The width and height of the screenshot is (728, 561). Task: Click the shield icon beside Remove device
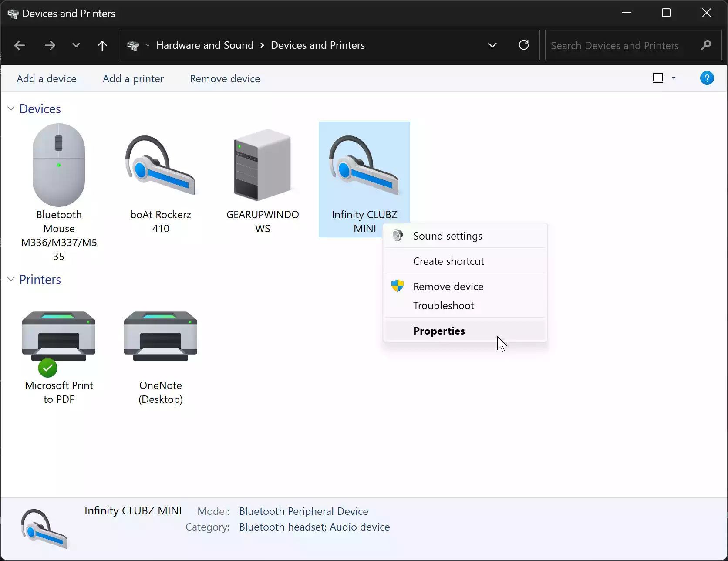397,286
